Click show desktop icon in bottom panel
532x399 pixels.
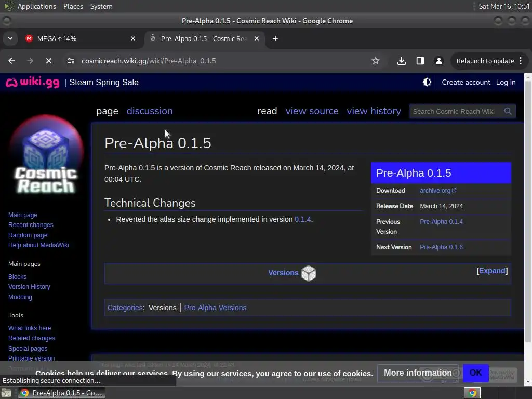click(6, 393)
